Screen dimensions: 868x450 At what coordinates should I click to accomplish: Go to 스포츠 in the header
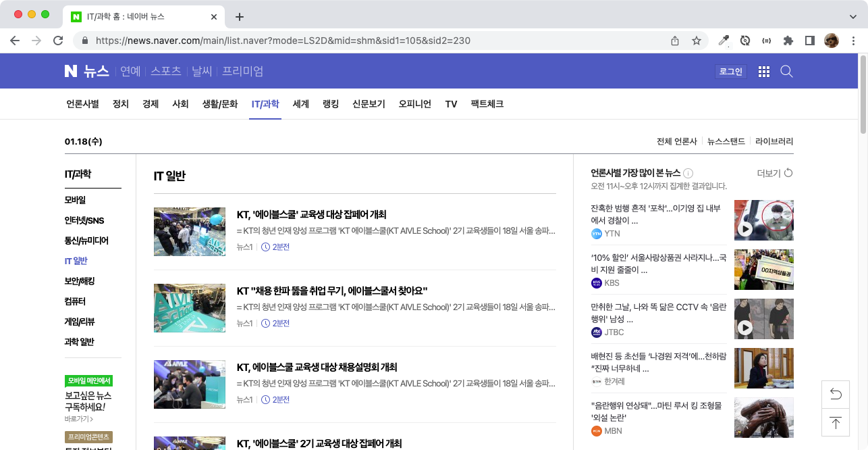(x=166, y=71)
